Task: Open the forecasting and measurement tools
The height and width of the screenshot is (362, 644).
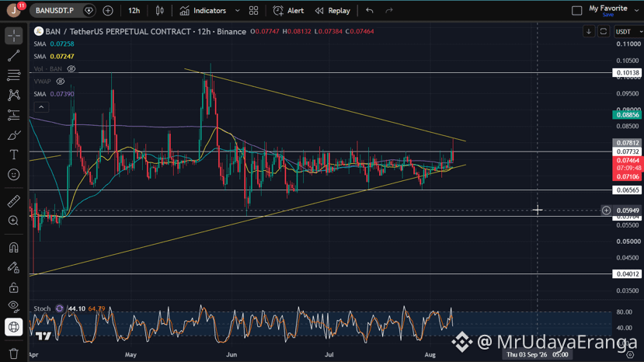Action: (13, 115)
